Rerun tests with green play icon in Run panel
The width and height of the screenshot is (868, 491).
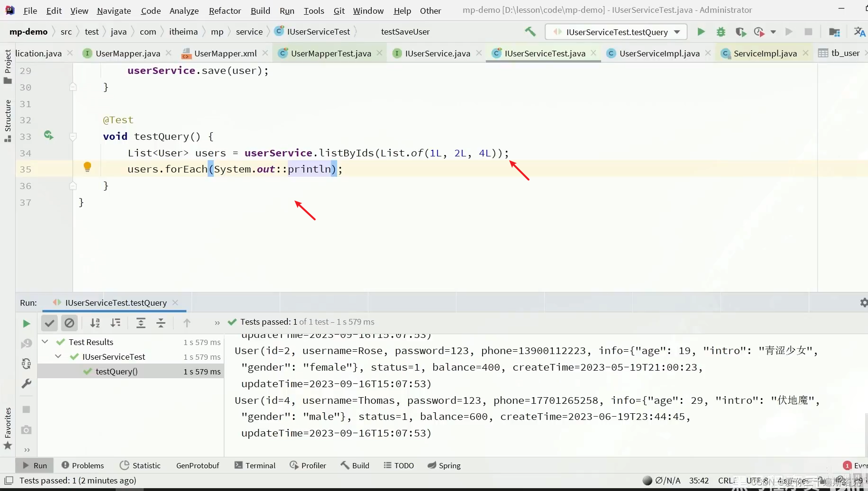(27, 324)
